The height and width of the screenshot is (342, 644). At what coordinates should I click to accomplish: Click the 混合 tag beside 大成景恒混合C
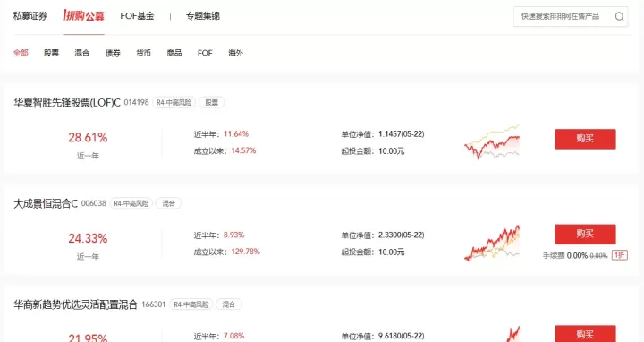[x=168, y=203]
